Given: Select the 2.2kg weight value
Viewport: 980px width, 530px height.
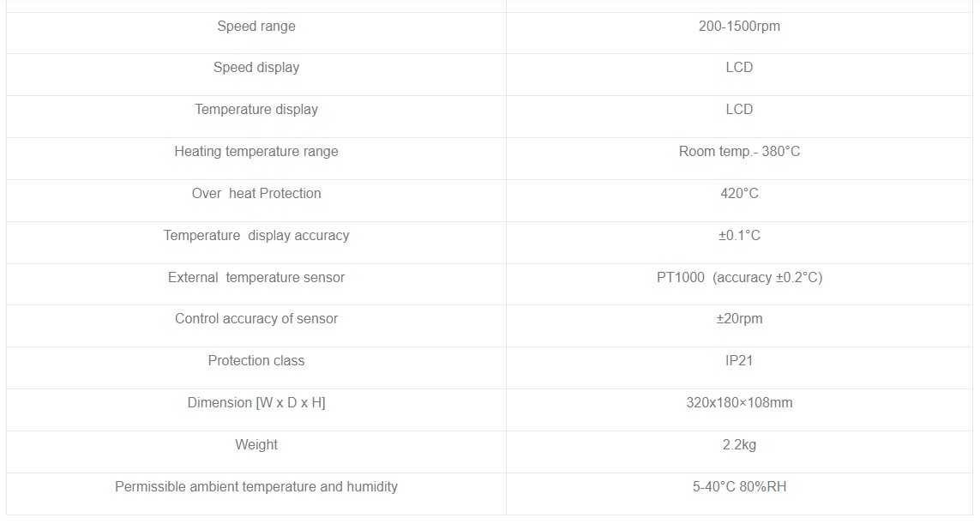Looking at the screenshot, I should click(x=739, y=445).
